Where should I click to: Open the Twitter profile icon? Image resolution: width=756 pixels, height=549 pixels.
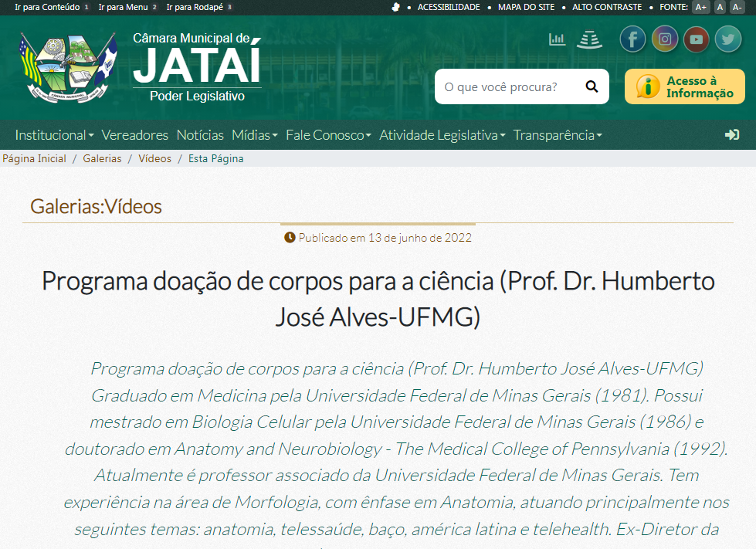click(x=727, y=39)
